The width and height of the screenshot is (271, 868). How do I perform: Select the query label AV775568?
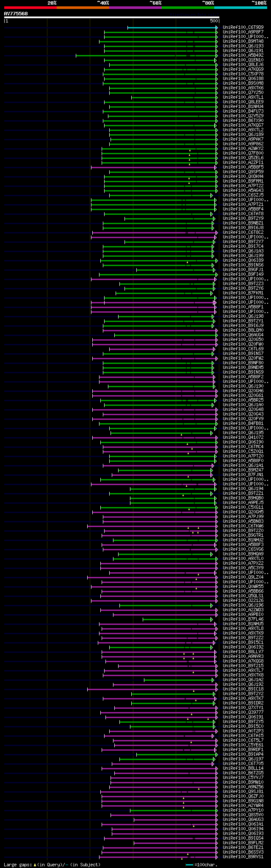(x=16, y=14)
